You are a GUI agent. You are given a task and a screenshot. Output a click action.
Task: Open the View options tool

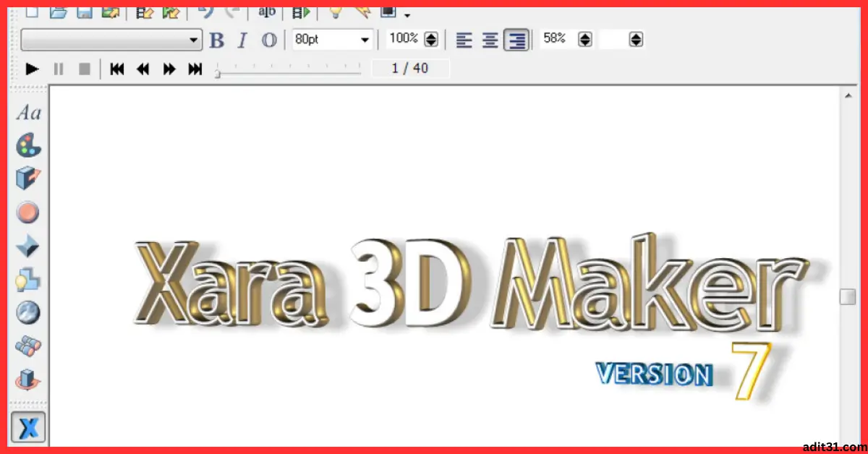pos(28,346)
